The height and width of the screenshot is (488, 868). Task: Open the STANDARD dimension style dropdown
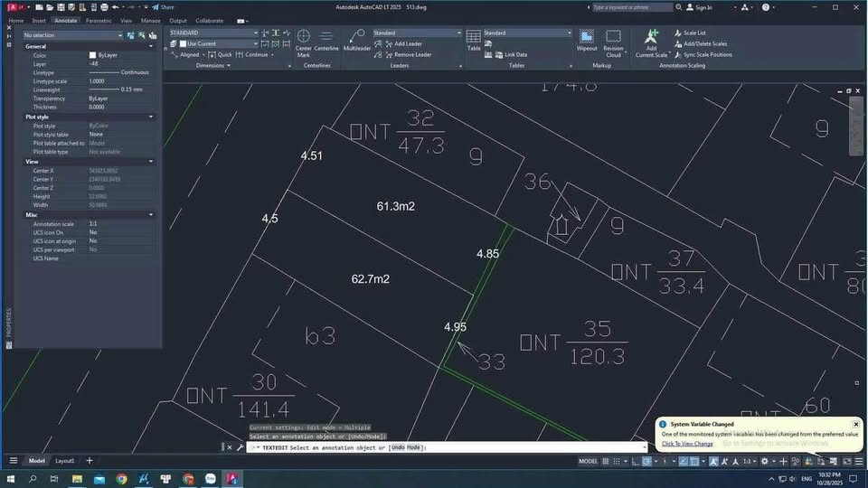coord(213,33)
